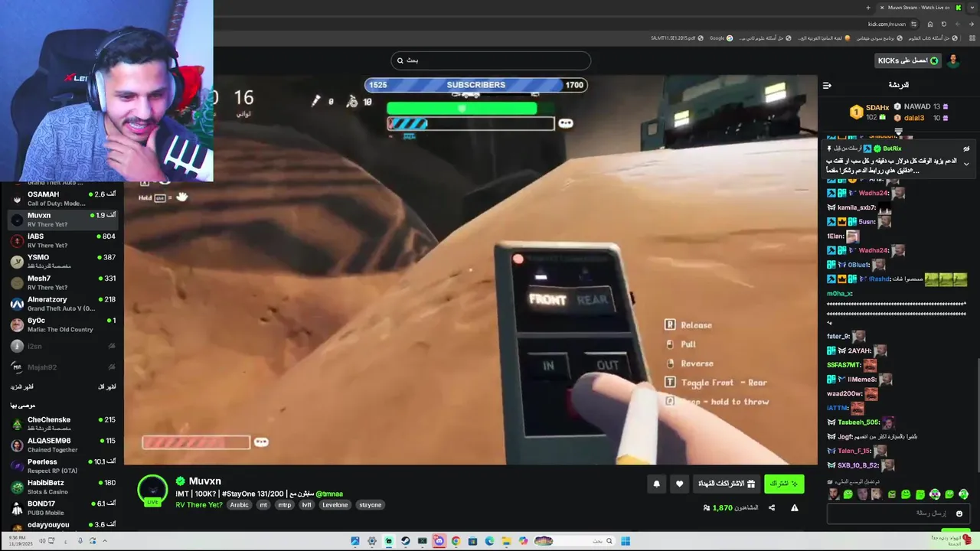
Task: Open the browser tab list dropdown
Action: 971,8
